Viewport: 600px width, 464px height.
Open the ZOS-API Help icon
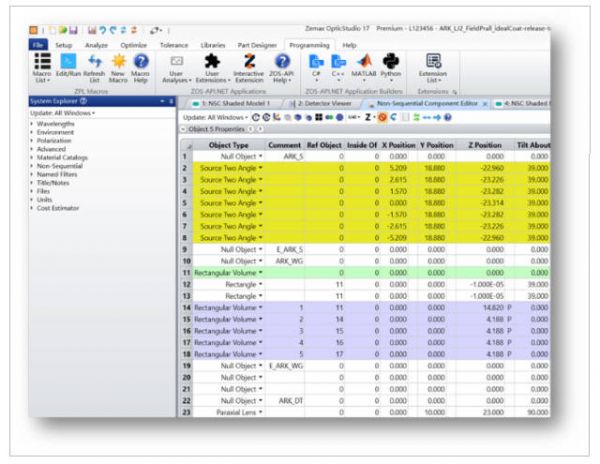coord(281,68)
